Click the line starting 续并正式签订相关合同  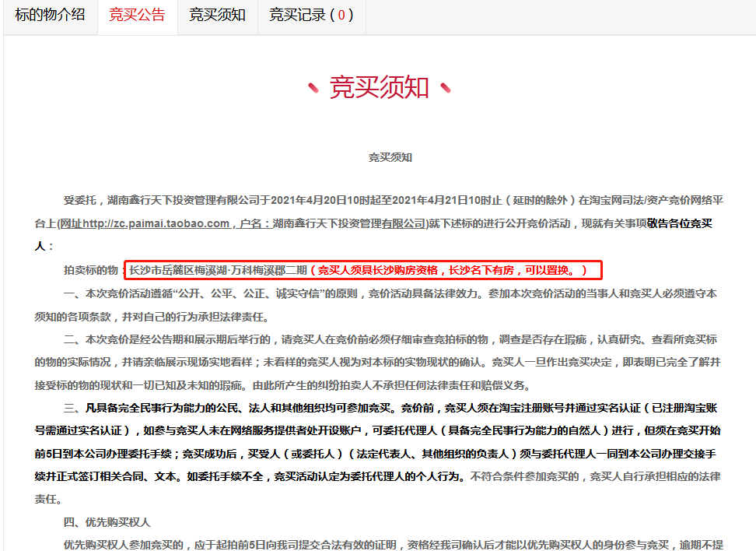[377, 477]
